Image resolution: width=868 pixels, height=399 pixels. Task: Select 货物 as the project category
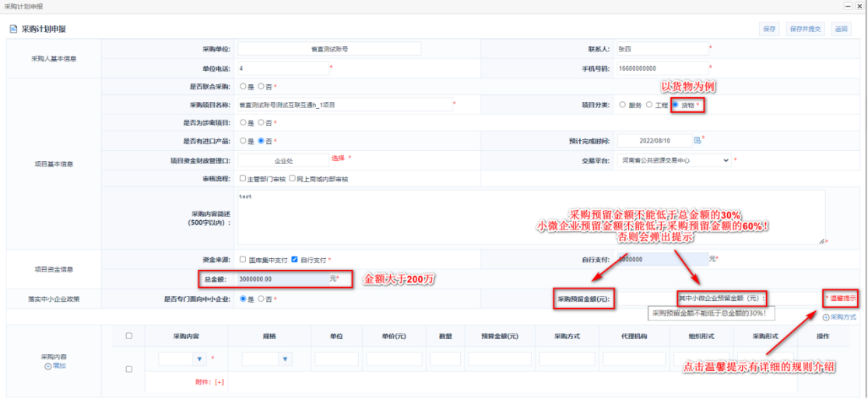pyautogui.click(x=675, y=104)
